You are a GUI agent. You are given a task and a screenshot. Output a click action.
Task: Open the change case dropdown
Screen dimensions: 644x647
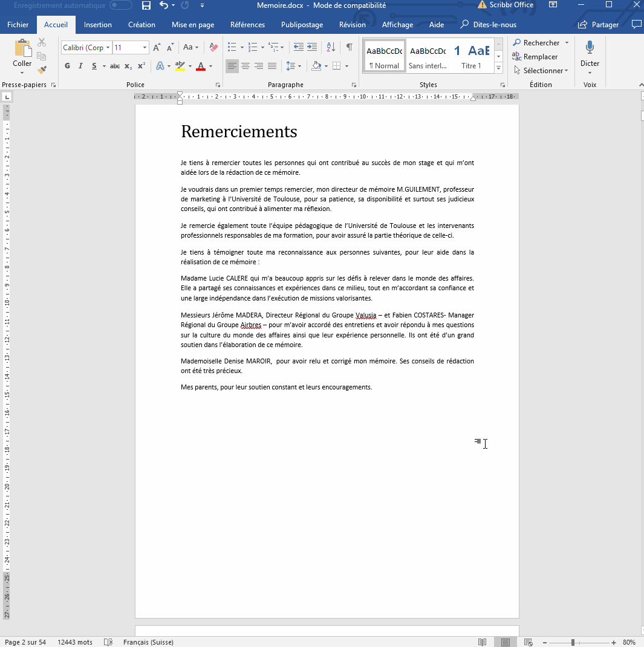190,47
